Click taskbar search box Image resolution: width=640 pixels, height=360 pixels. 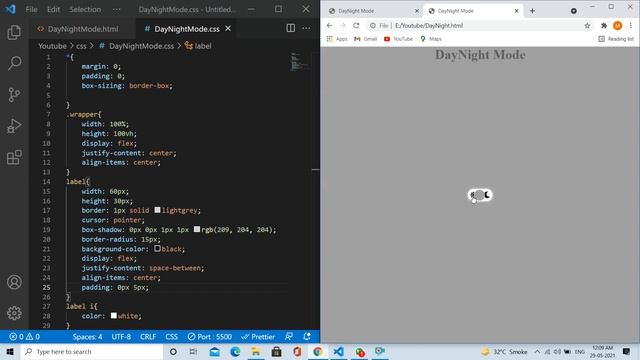point(92,351)
